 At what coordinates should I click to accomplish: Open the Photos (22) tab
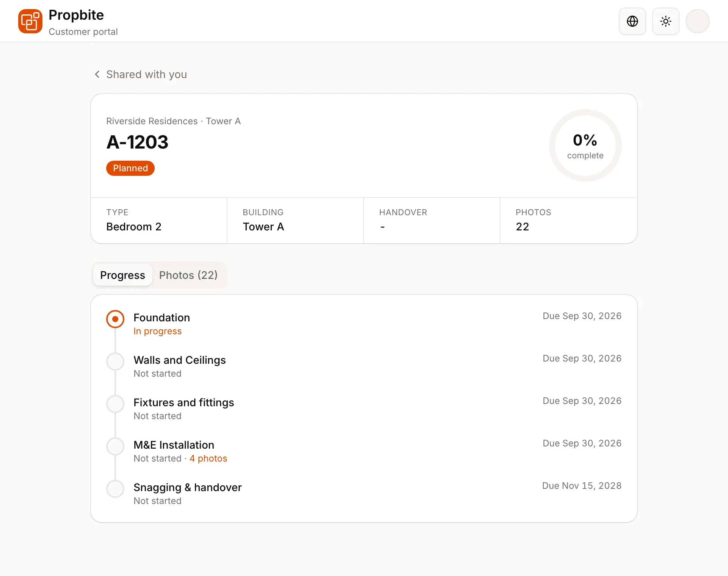point(188,275)
